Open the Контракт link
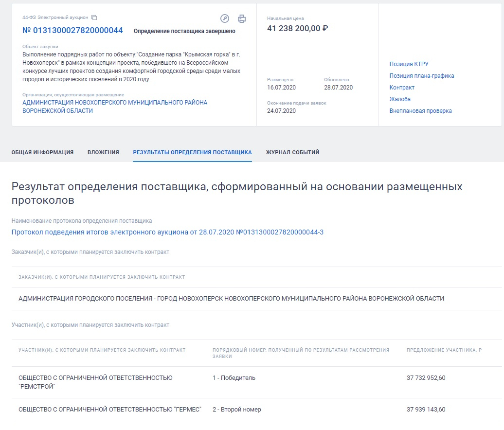 pyautogui.click(x=402, y=88)
